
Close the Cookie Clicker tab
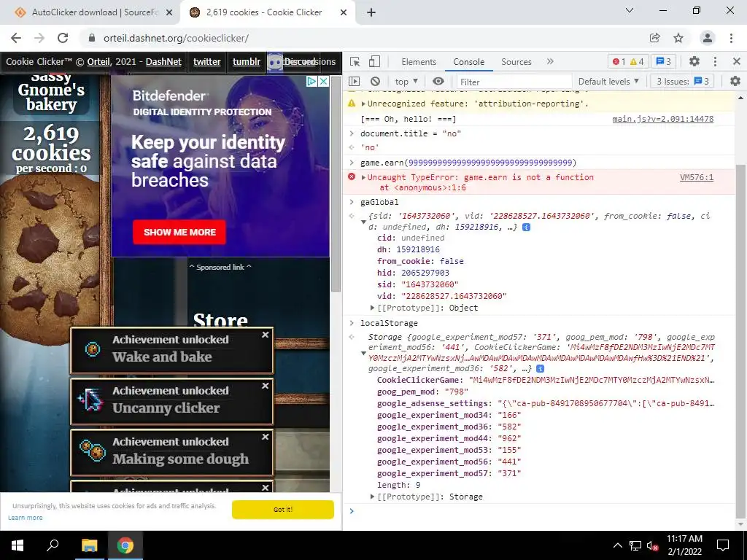click(344, 12)
